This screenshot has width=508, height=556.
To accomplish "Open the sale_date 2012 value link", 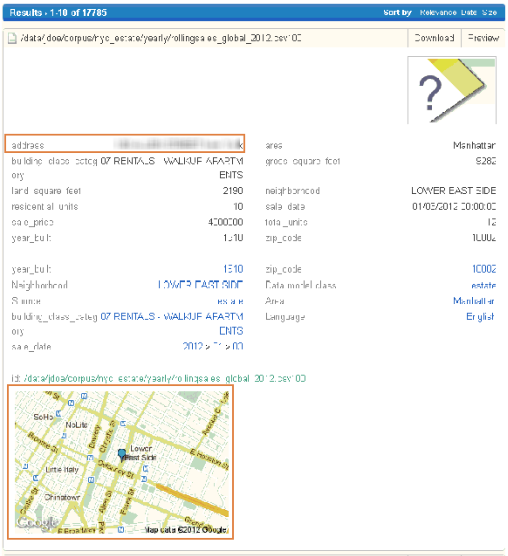I will [x=213, y=346].
